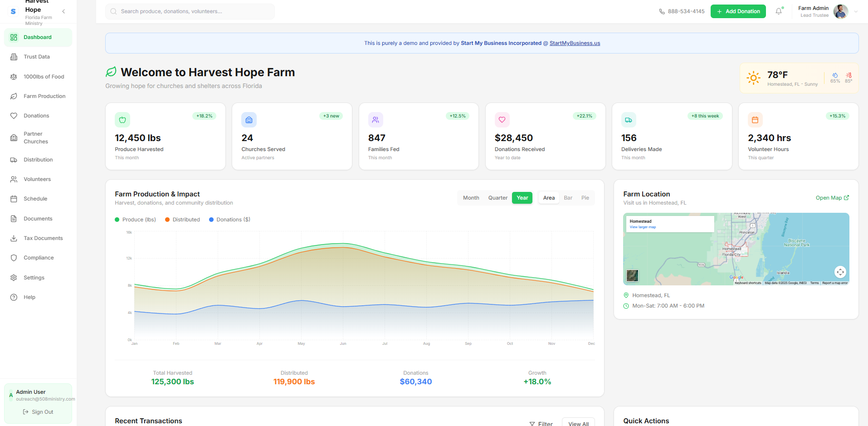The image size is (868, 426).
Task: Select Area chart type
Action: tap(549, 198)
